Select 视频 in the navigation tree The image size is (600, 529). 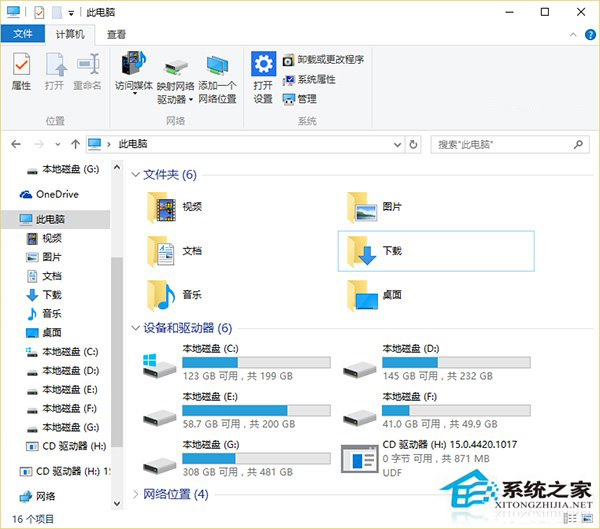44,238
